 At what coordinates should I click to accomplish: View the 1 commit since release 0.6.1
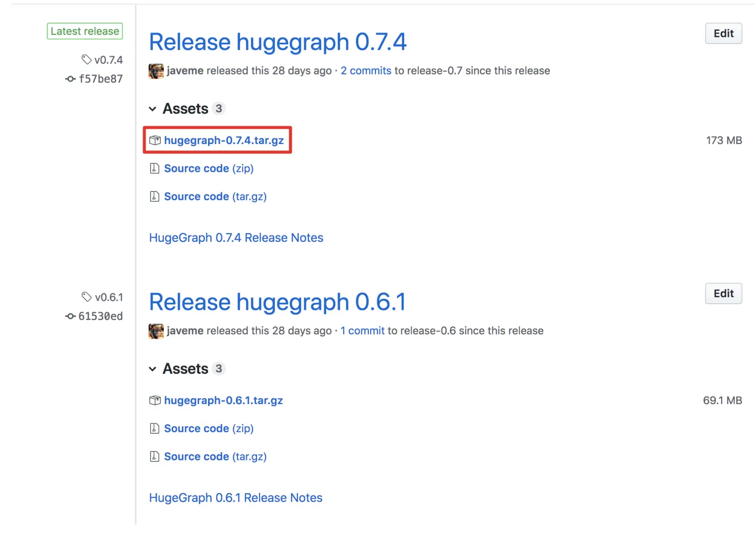pyautogui.click(x=362, y=331)
